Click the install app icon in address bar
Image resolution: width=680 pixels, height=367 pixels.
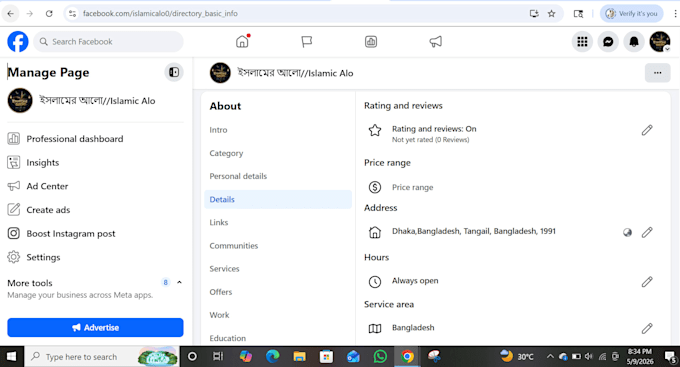pyautogui.click(x=534, y=13)
